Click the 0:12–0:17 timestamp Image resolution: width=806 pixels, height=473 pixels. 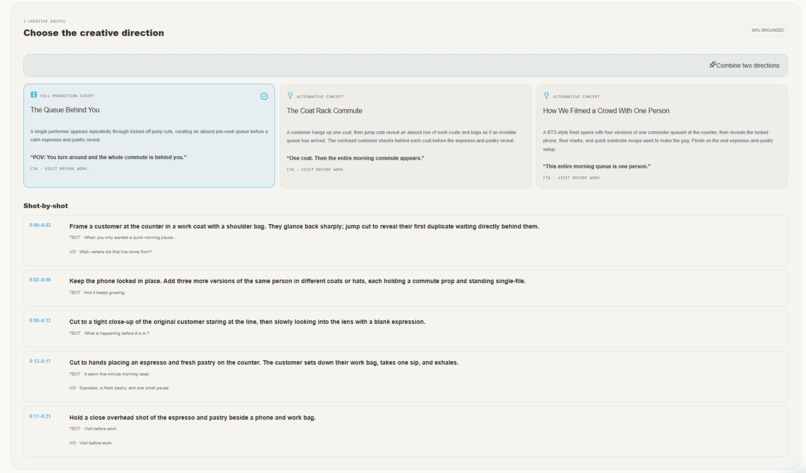click(40, 361)
